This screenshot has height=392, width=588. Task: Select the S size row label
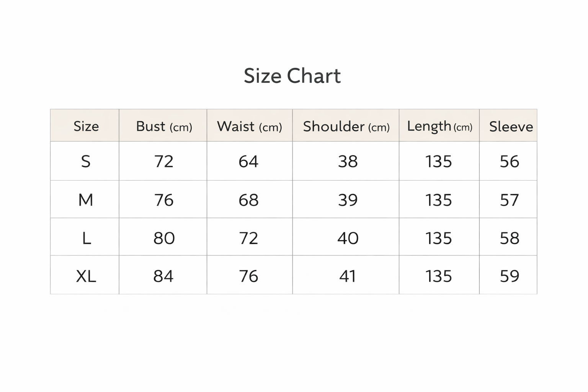(86, 162)
